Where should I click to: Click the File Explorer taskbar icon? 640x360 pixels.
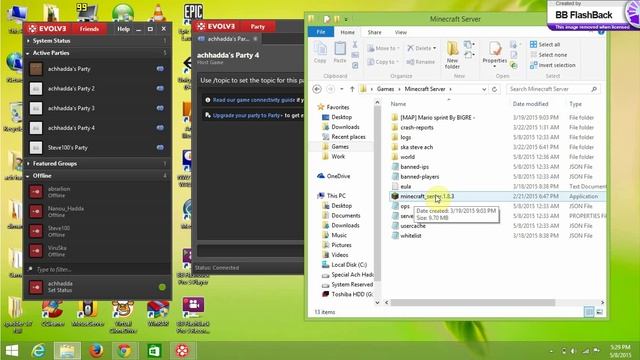coord(67,351)
